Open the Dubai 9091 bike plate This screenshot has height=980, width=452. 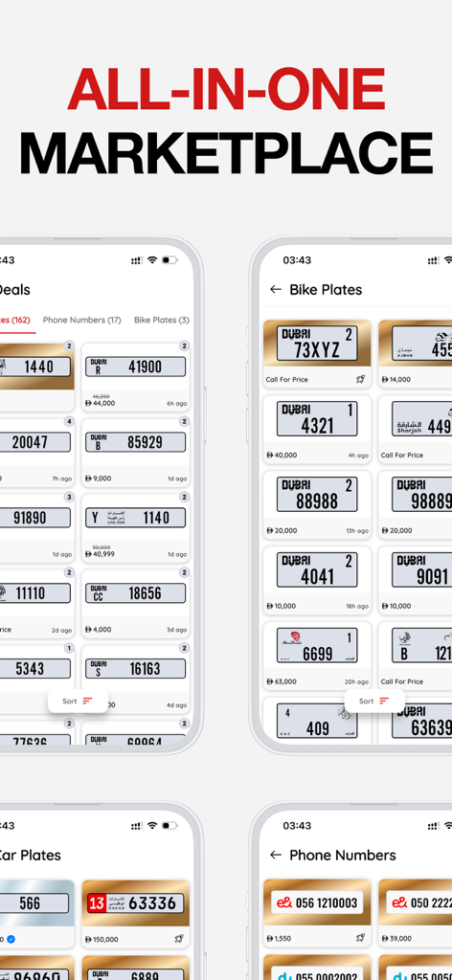(x=415, y=581)
